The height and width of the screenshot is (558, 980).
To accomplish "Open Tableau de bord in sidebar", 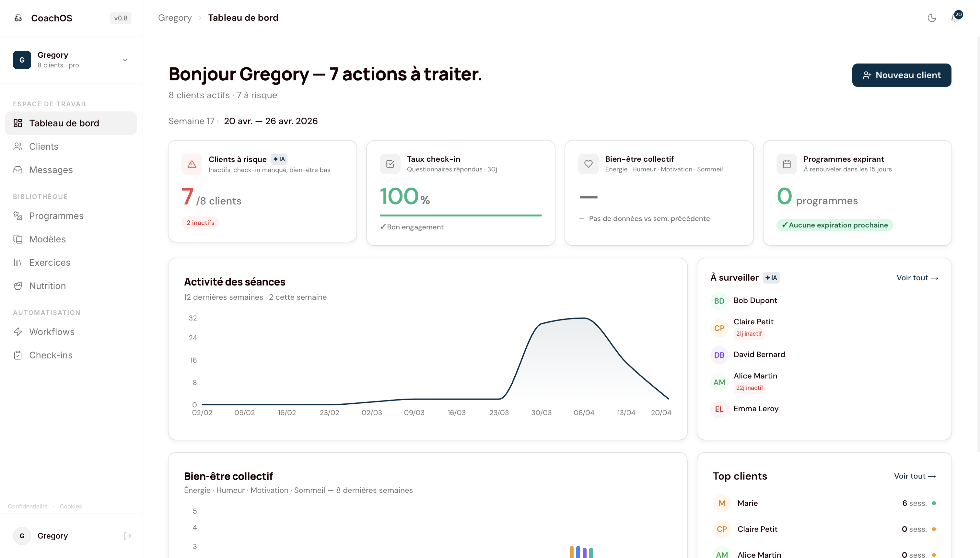I will pos(71,123).
